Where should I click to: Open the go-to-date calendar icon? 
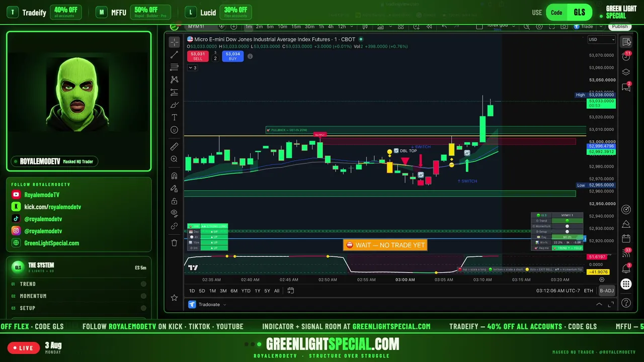click(290, 291)
